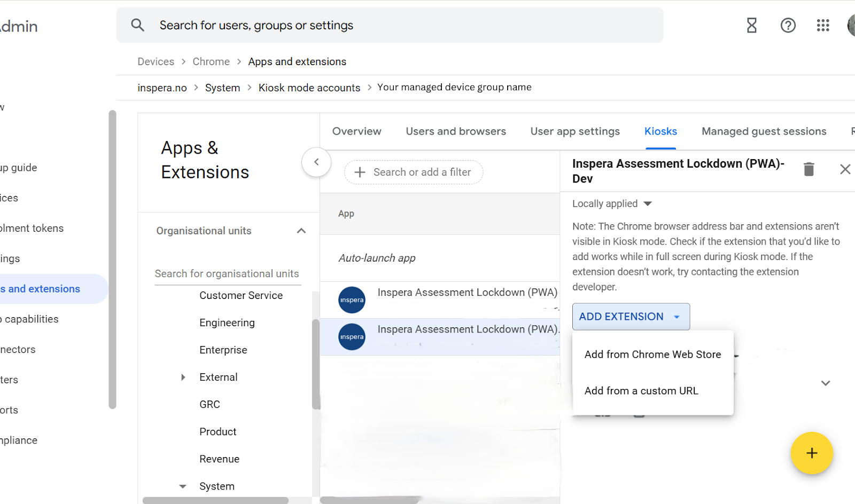This screenshot has width=855, height=504.
Task: Go to Devices in the breadcrumb
Action: click(x=156, y=61)
